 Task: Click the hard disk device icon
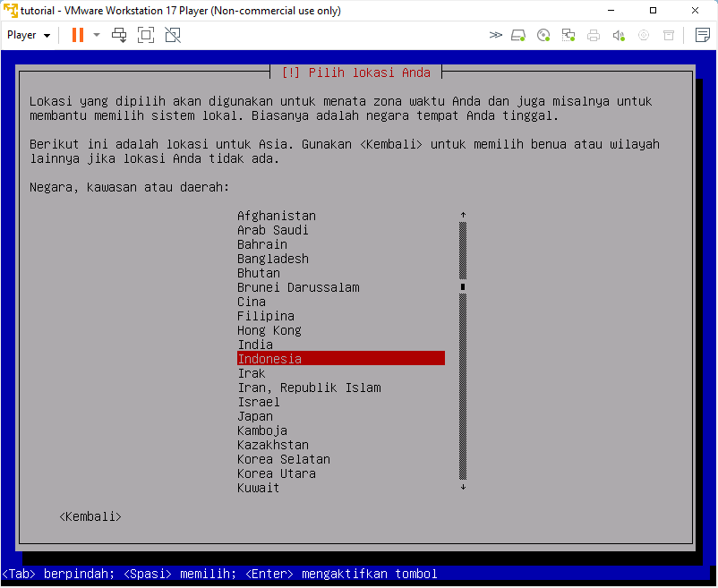[518, 35]
